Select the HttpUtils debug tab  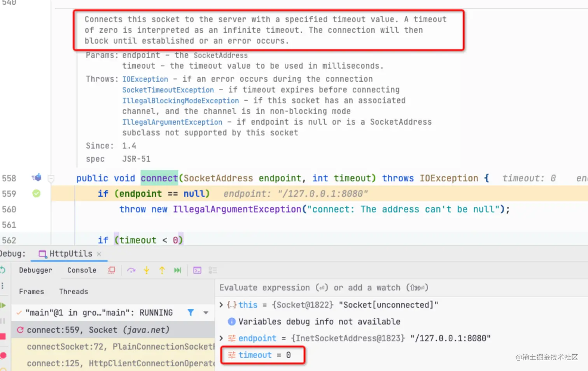pyautogui.click(x=69, y=253)
